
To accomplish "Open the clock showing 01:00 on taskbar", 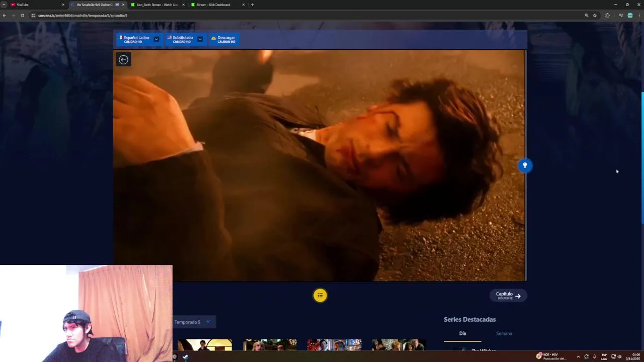I will pos(633,356).
